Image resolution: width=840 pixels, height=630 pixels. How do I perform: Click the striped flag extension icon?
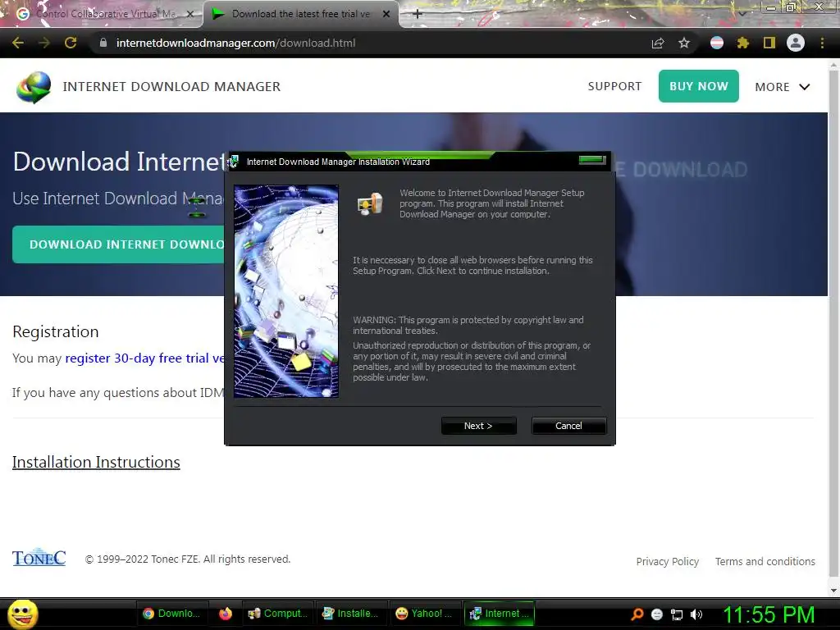coord(717,43)
